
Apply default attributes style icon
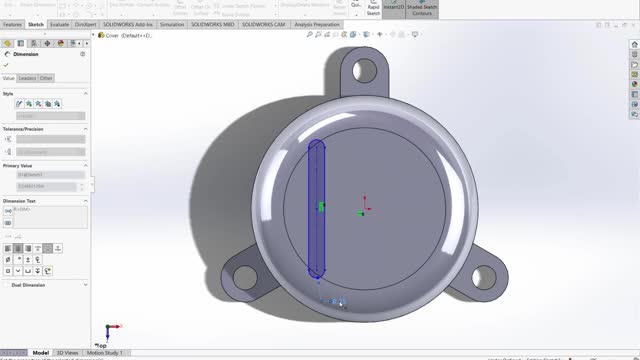tap(19, 104)
